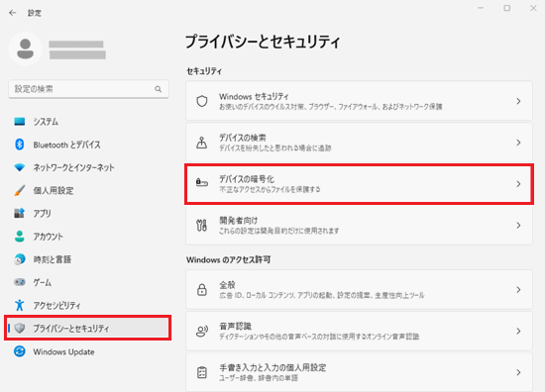Open システム settings category
This screenshot has width=545, height=392.
coord(88,122)
